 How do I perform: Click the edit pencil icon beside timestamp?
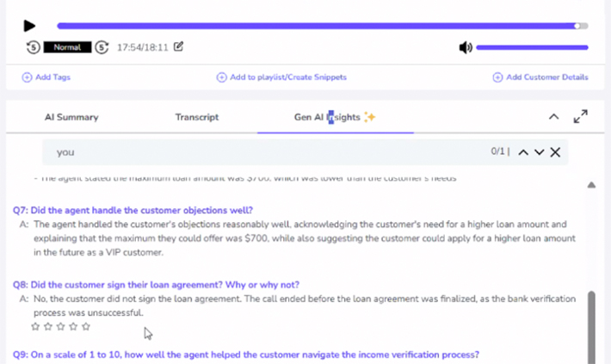179,46
